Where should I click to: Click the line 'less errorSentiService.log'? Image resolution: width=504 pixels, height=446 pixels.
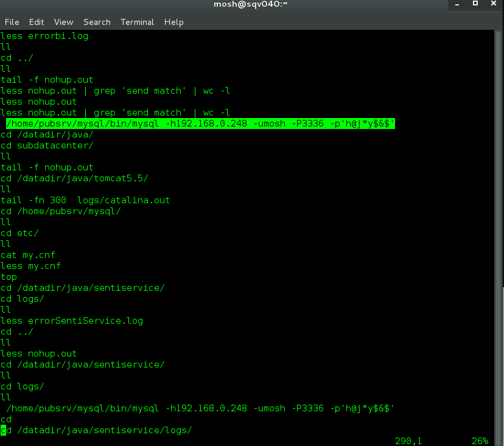(x=72, y=321)
